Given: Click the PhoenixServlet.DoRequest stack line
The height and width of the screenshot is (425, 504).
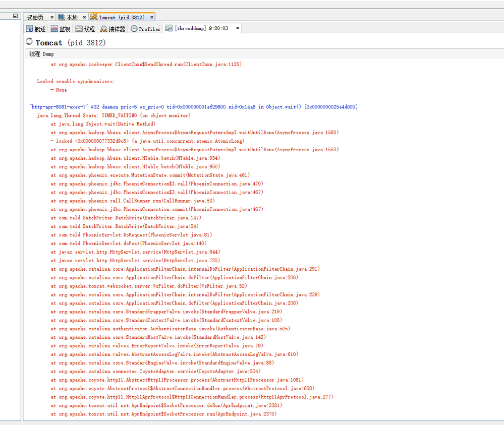Looking at the screenshot, I should point(132,235).
